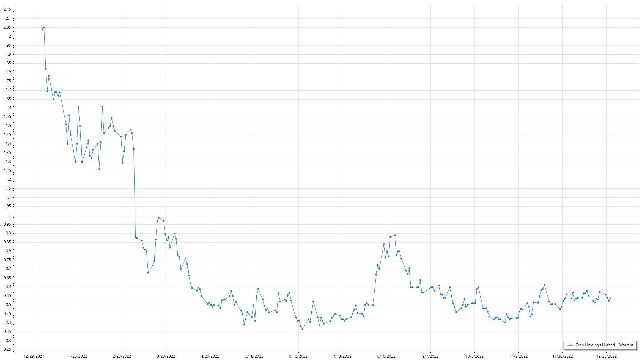Image resolution: width=644 pixels, height=362 pixels.
Task: Click the lowest data point near 0.36
Action: point(302,329)
